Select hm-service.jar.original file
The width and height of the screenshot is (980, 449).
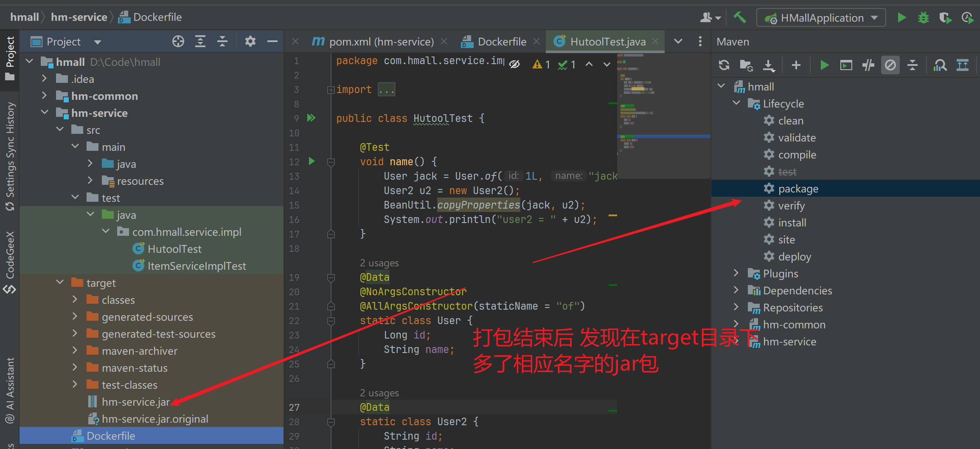155,419
